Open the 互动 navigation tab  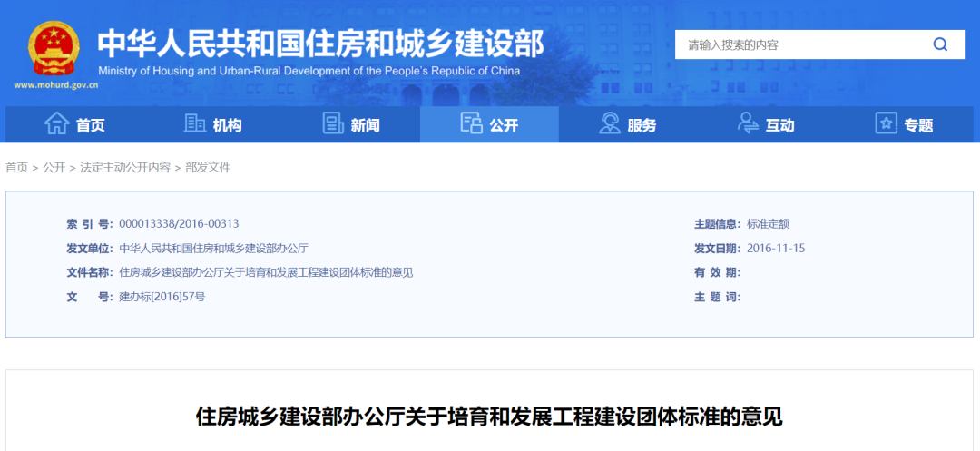[x=766, y=124]
